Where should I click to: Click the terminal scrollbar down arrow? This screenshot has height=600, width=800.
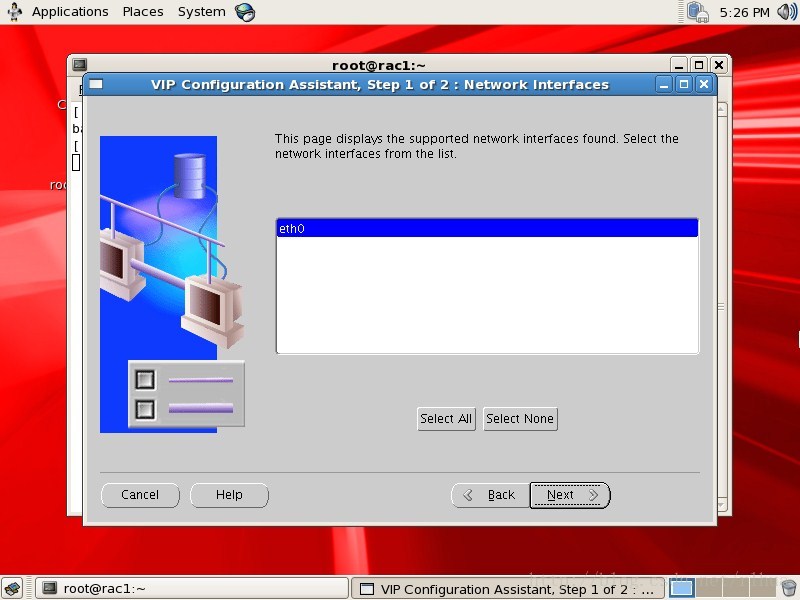(722, 505)
